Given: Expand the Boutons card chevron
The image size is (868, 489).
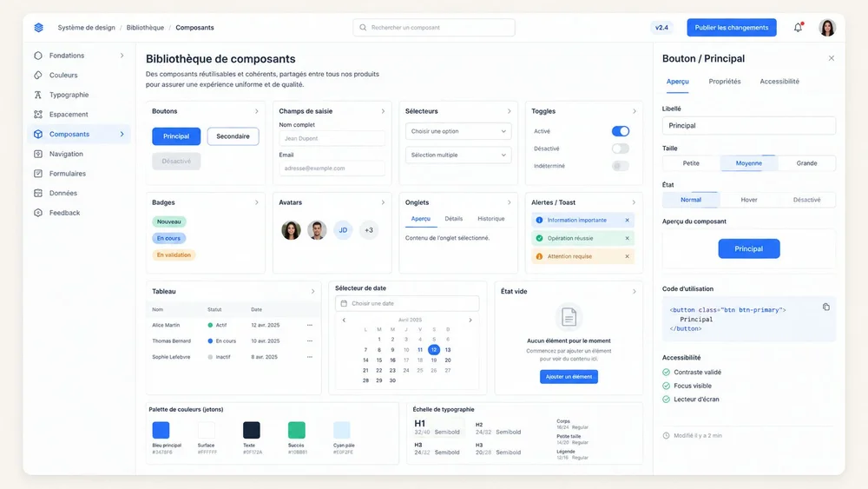Looking at the screenshot, I should pos(256,111).
